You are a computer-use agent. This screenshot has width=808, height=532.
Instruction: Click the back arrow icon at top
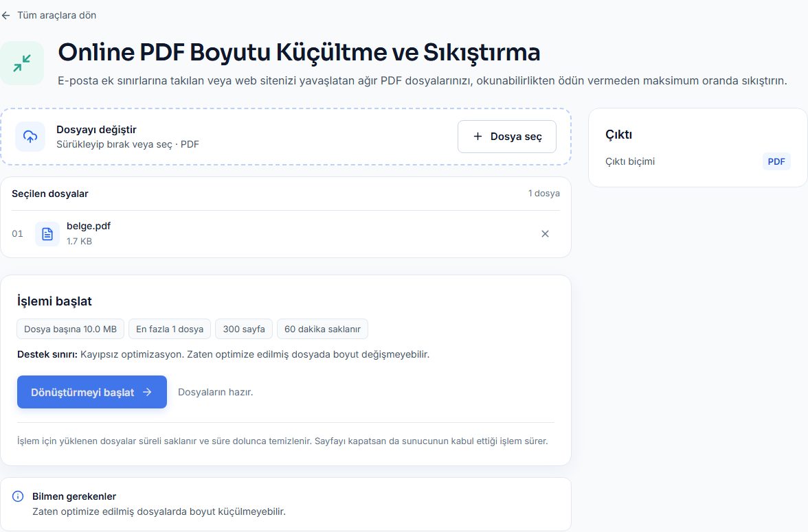click(x=5, y=16)
